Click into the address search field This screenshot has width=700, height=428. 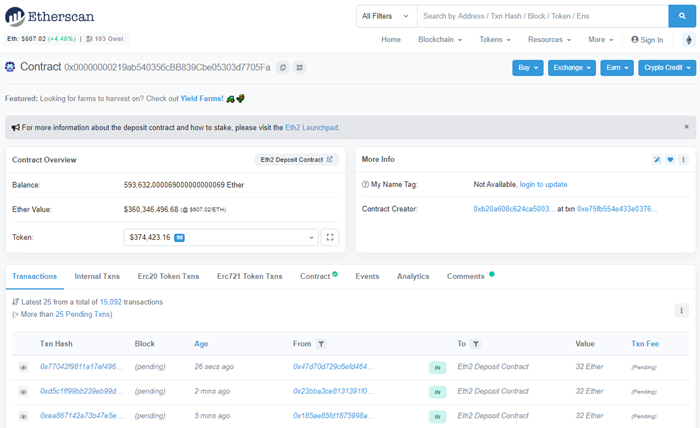(540, 16)
